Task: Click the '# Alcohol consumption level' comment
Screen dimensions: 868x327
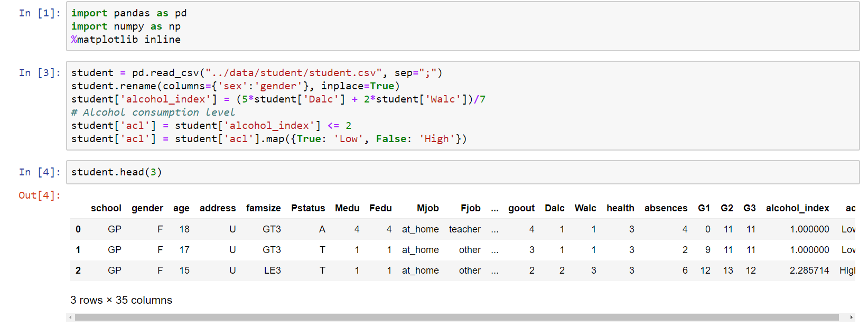Action: click(153, 113)
